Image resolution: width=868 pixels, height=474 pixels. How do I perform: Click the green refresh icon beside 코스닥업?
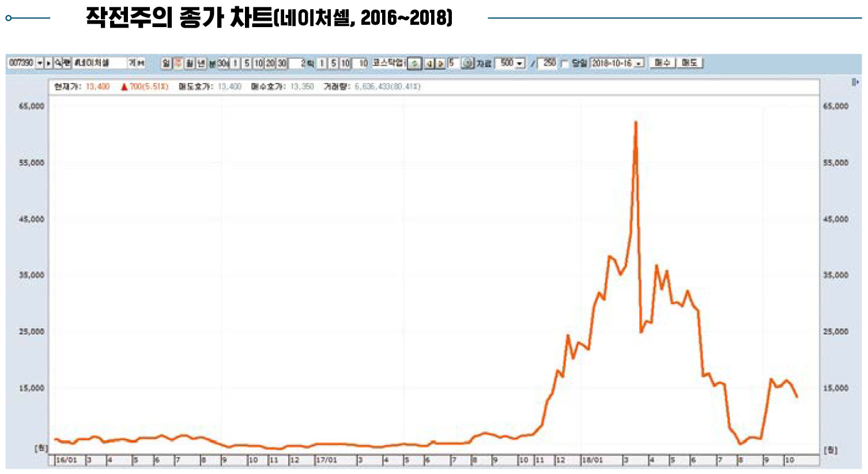(x=414, y=63)
